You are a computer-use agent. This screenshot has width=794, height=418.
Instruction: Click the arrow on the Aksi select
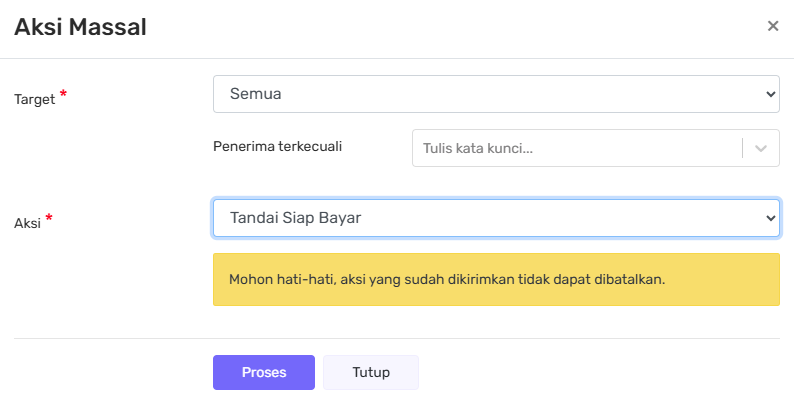pos(770,217)
